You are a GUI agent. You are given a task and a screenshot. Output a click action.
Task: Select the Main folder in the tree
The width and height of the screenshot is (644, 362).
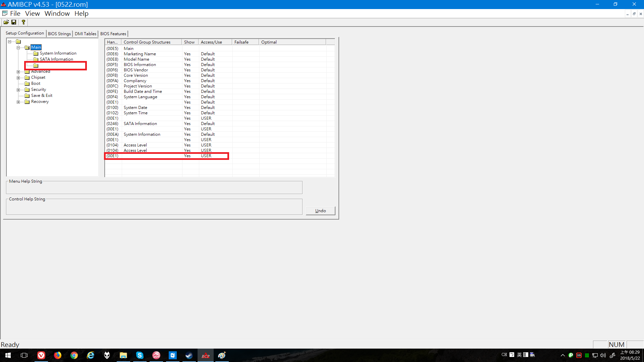[36, 47]
